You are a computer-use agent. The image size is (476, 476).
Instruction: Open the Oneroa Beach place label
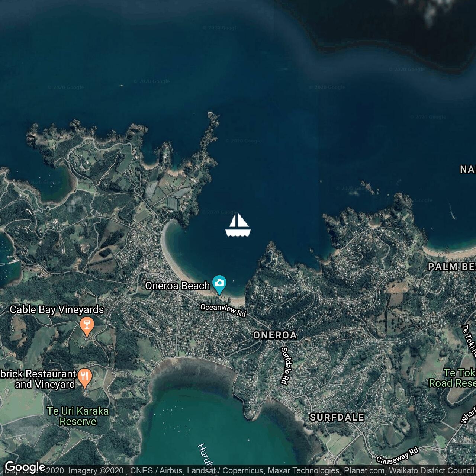(177, 286)
